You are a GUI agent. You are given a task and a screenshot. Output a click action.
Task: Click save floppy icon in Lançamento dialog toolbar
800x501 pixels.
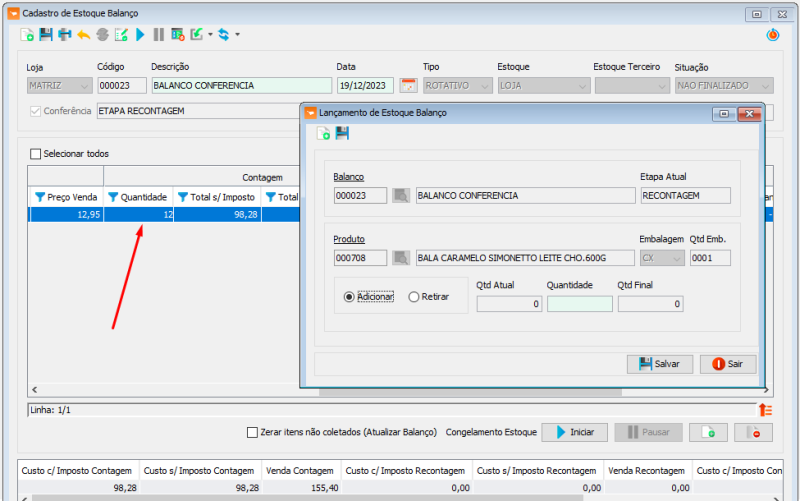pyautogui.click(x=342, y=134)
